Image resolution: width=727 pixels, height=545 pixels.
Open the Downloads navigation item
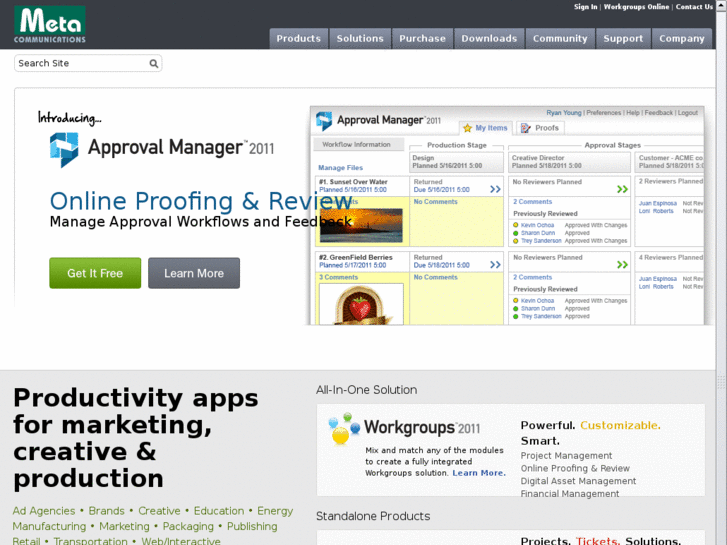coord(489,39)
